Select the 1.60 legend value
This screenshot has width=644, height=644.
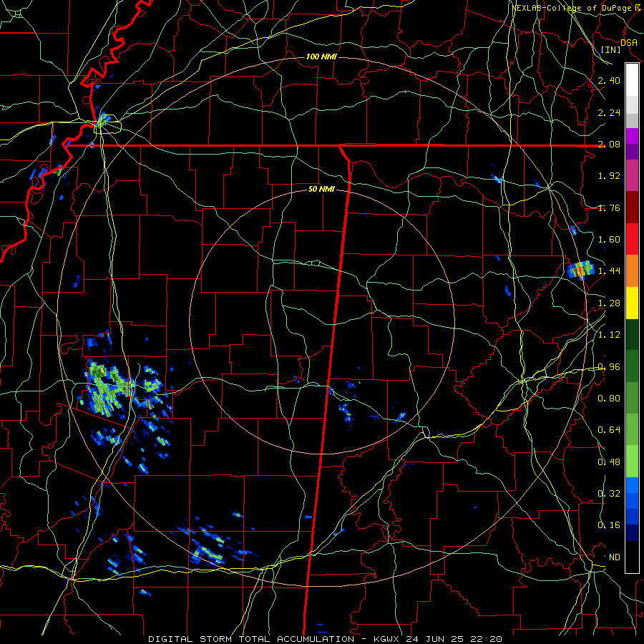point(609,240)
